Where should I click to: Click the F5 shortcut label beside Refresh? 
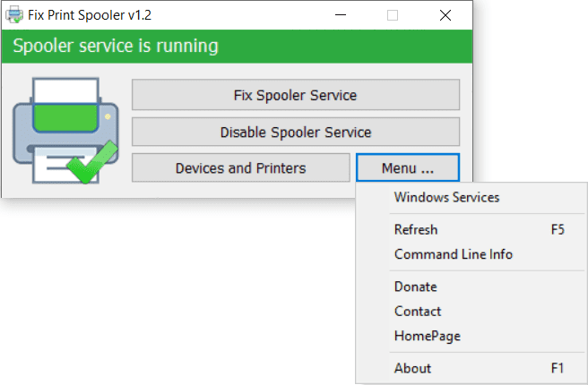click(x=558, y=229)
